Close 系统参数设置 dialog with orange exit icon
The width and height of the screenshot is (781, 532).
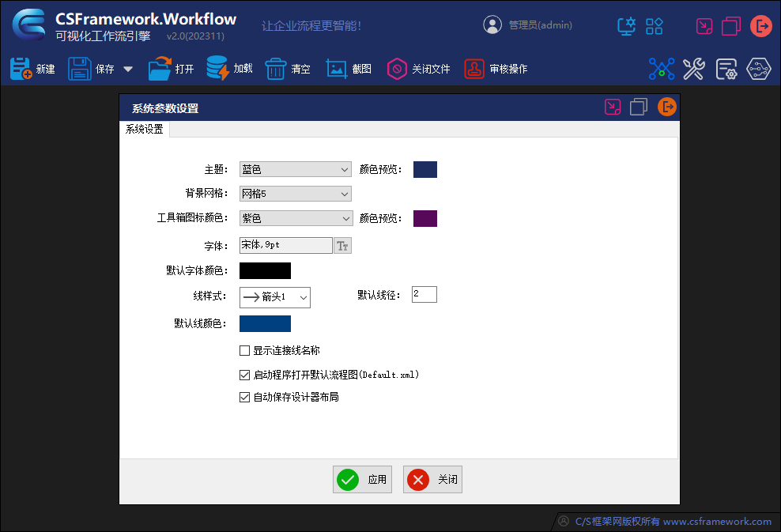[x=667, y=107]
